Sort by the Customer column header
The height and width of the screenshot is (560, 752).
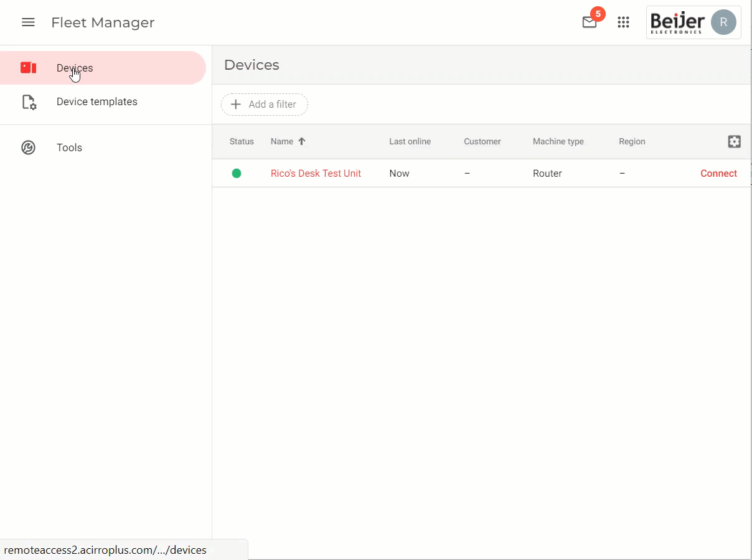click(482, 141)
